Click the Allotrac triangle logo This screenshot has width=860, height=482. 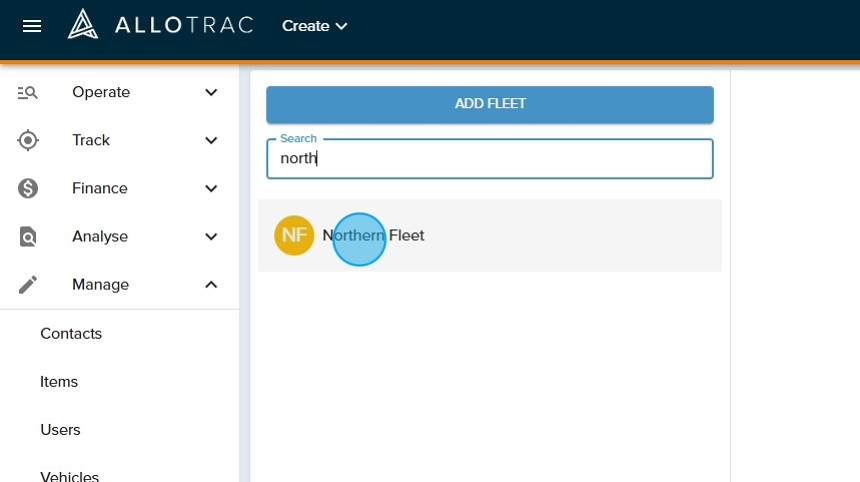(83, 25)
